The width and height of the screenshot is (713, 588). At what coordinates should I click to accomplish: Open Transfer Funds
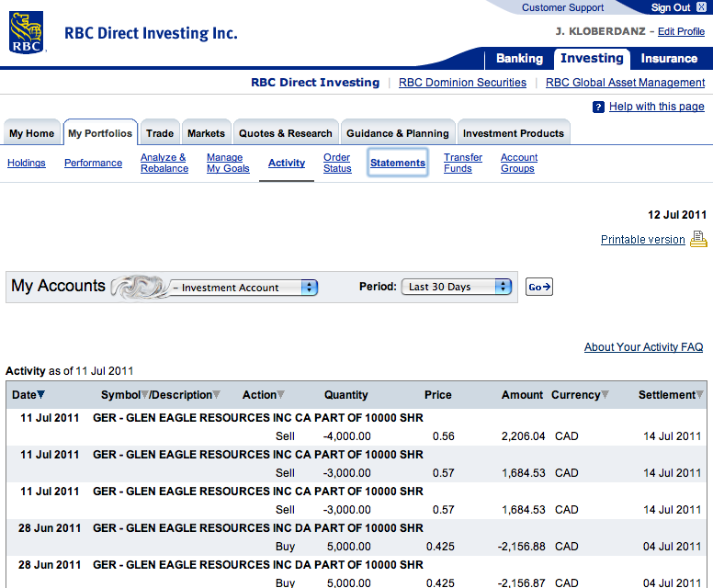tap(463, 163)
